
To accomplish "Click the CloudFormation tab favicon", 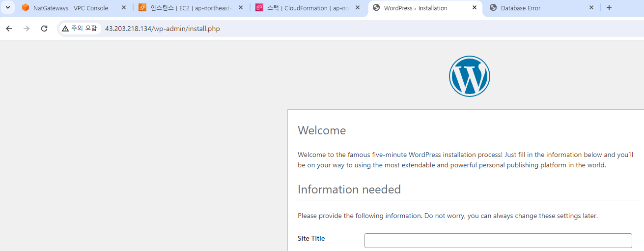I will (x=259, y=8).
